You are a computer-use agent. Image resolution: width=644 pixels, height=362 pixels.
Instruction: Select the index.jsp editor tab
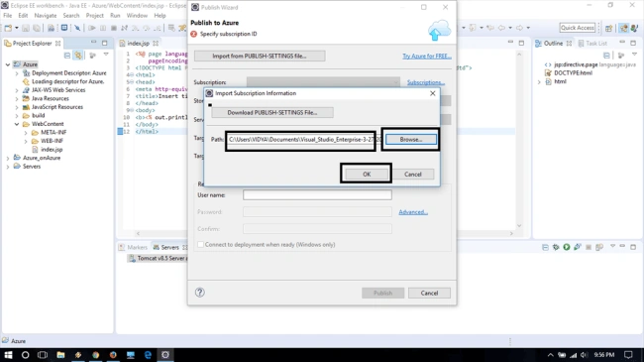pos(139,43)
